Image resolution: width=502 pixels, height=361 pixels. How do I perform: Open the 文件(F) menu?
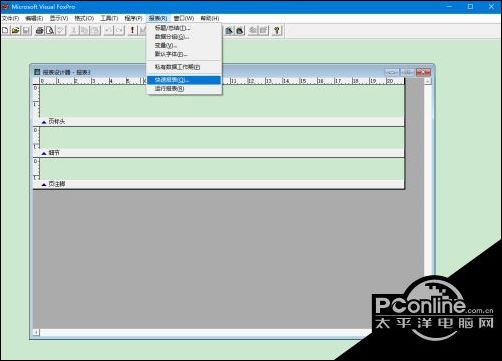click(x=10, y=18)
